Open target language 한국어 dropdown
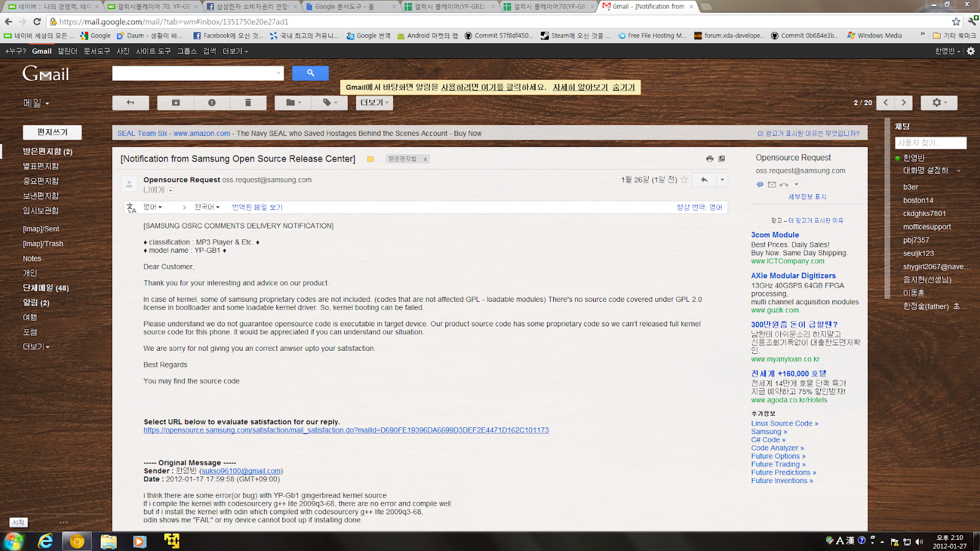The image size is (980, 551). coord(207,207)
